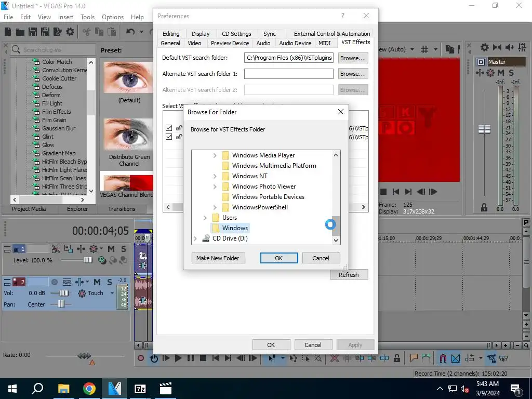Mute audio track 2

tap(97, 282)
